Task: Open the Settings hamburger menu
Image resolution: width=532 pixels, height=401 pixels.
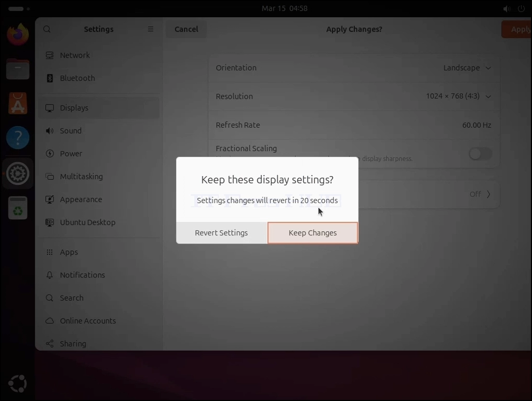Action: (x=151, y=29)
